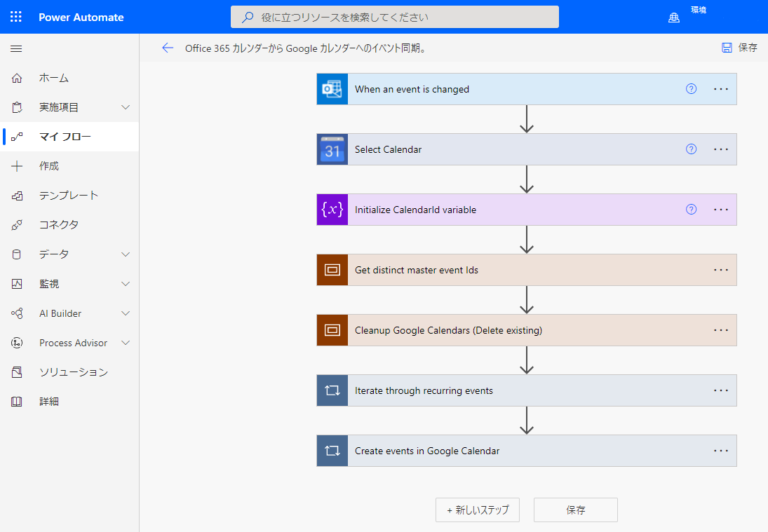Click loop icon of Iterate through recurring events
Screen dimensions: 768x532
coord(332,390)
